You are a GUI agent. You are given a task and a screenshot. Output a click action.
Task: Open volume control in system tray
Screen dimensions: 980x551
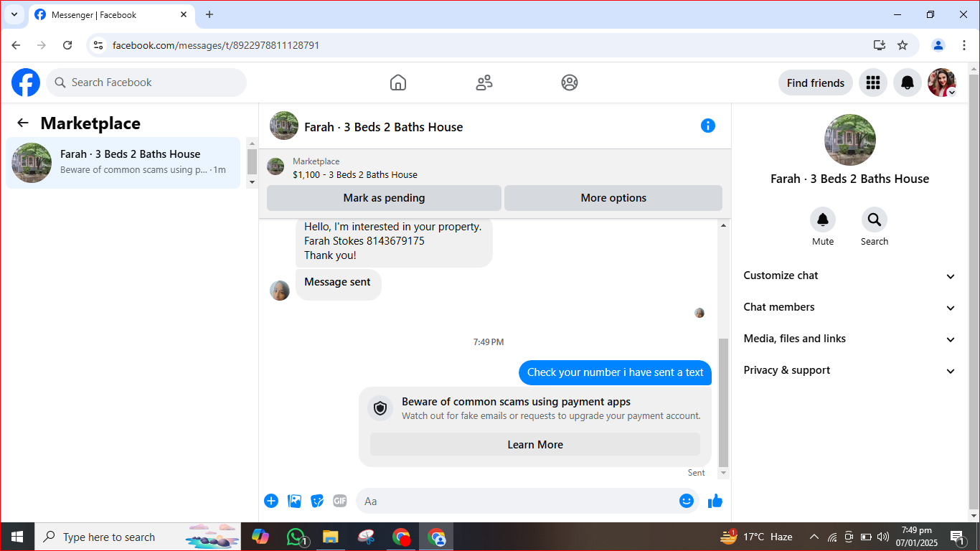click(883, 537)
